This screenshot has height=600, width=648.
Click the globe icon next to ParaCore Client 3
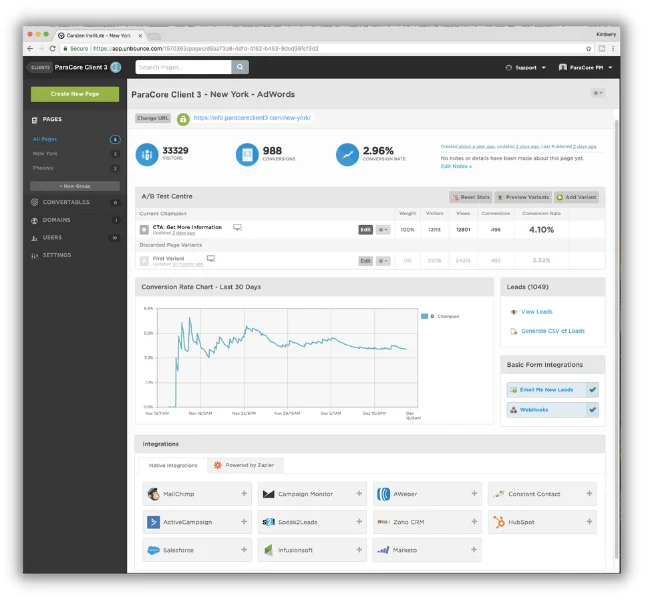click(x=115, y=67)
